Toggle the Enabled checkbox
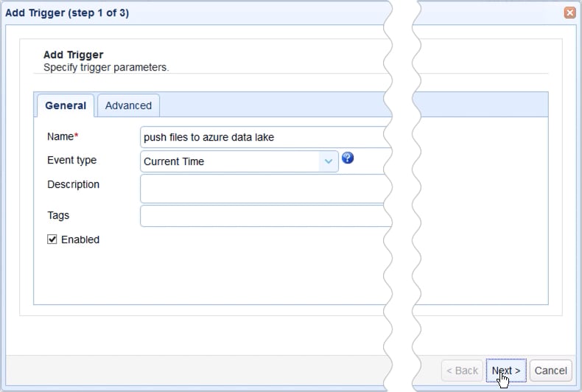 tap(52, 239)
